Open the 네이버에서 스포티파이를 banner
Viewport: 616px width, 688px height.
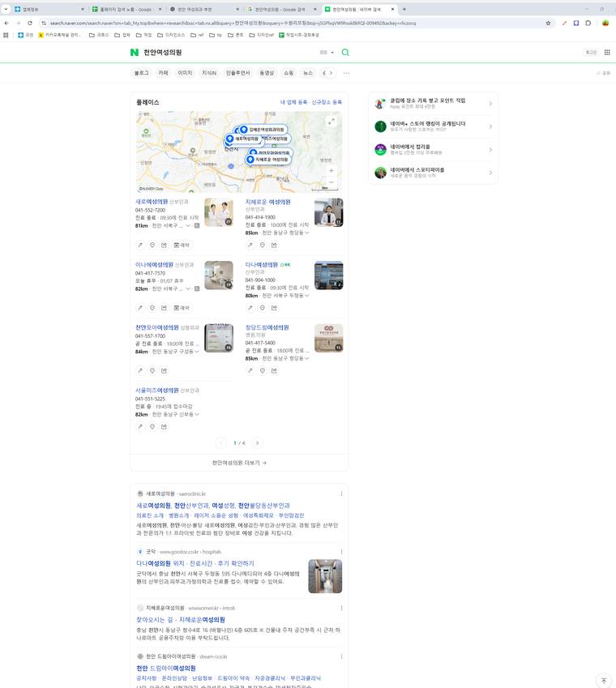tap(434, 173)
